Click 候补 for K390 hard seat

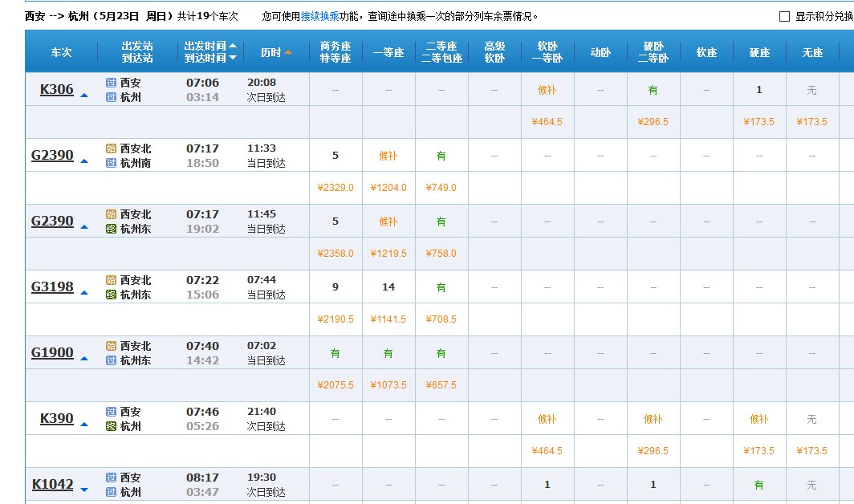[x=758, y=418]
